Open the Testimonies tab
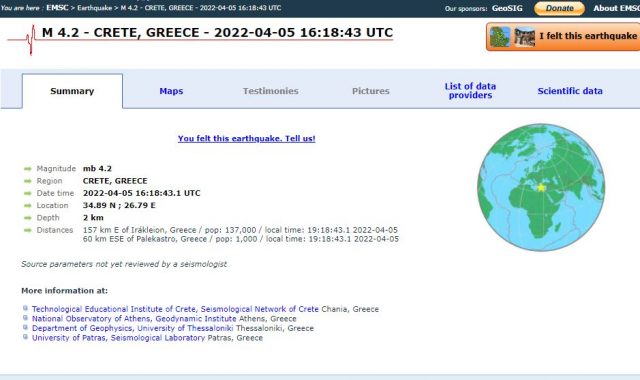 pos(271,91)
